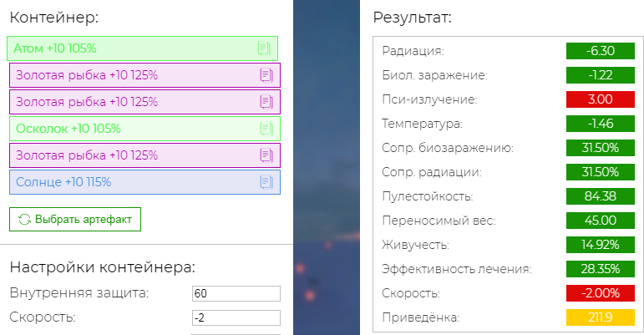Click the Переносимый вес value 45.00
Viewport: 644px width, 335px height.
point(601,221)
